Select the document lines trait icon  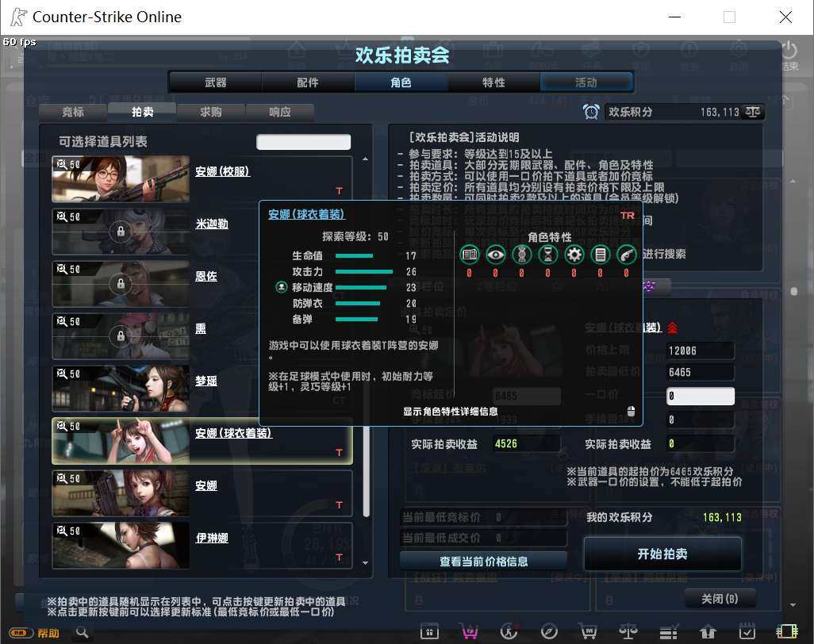[x=600, y=255]
